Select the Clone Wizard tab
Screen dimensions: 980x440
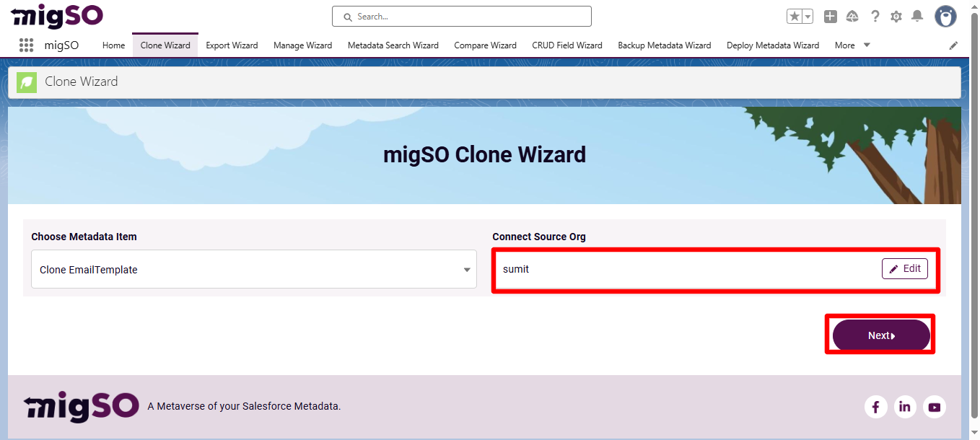pyautogui.click(x=165, y=45)
